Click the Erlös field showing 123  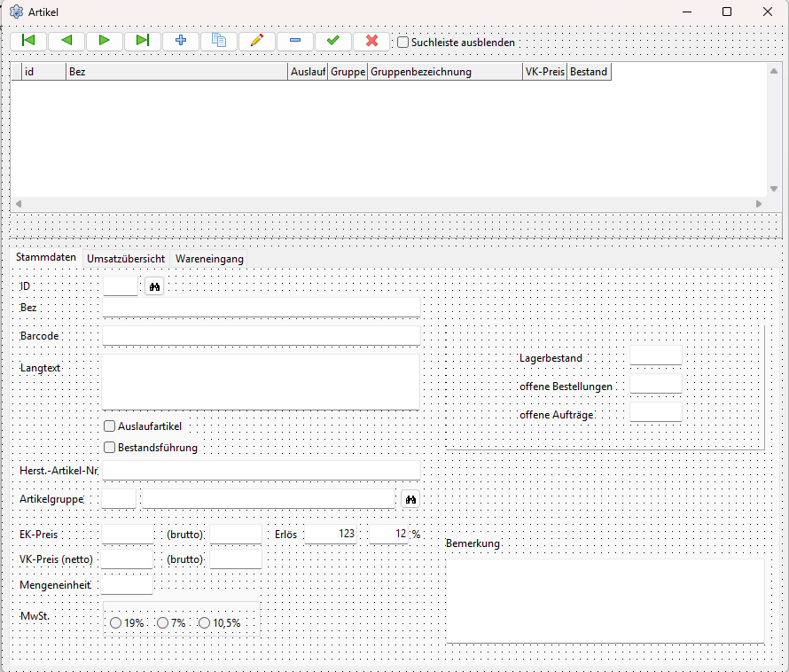point(331,534)
